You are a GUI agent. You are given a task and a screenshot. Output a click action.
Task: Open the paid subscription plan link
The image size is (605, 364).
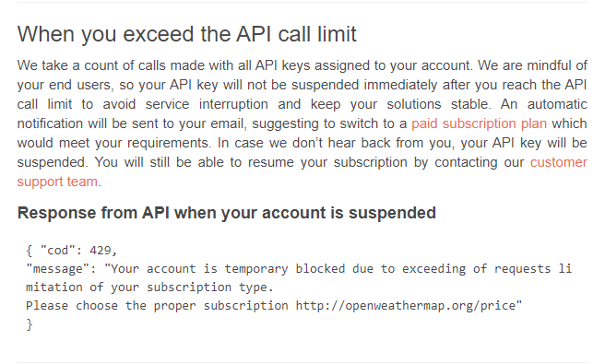[479, 123]
